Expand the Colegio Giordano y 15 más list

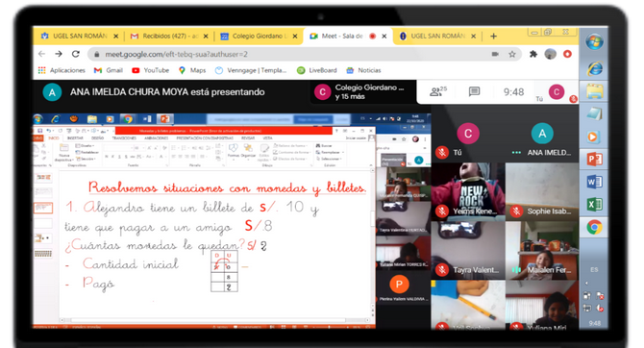tap(362, 92)
